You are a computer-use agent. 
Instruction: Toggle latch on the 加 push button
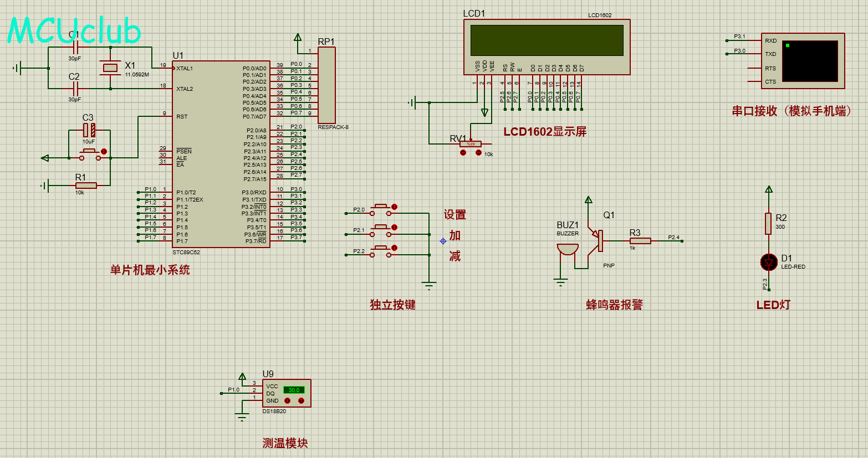click(x=394, y=228)
